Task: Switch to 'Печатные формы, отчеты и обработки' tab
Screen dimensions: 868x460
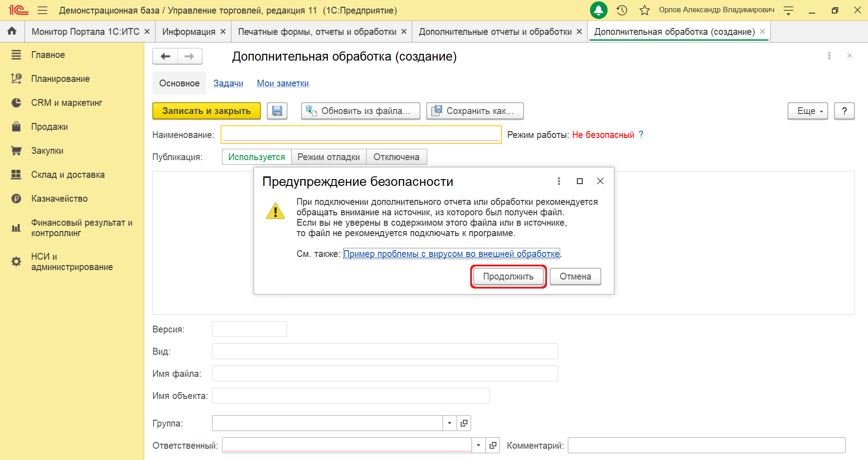Action: 317,32
